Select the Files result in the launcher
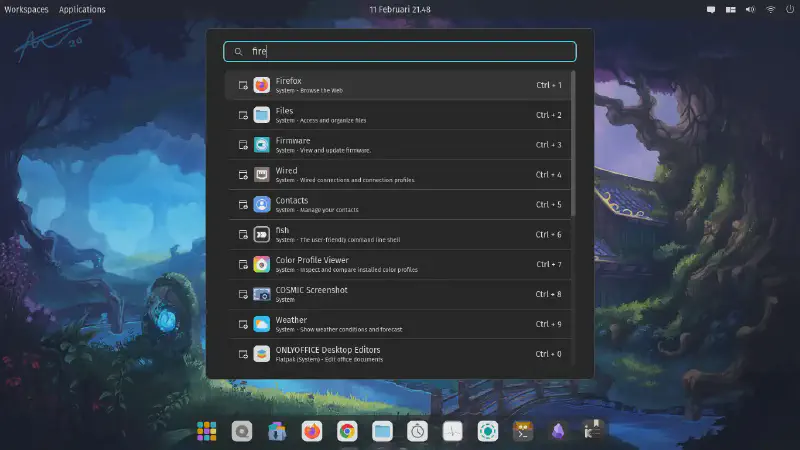 tap(400, 115)
